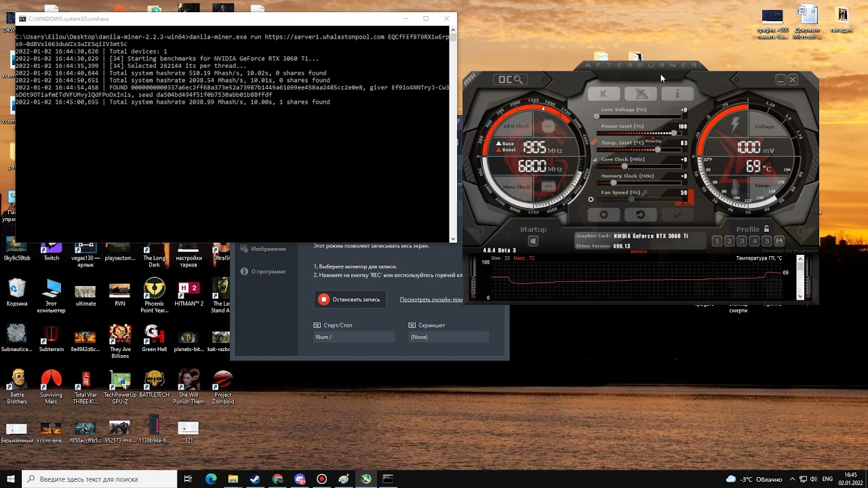Click the cmd window scroll down arrow

tap(453, 239)
